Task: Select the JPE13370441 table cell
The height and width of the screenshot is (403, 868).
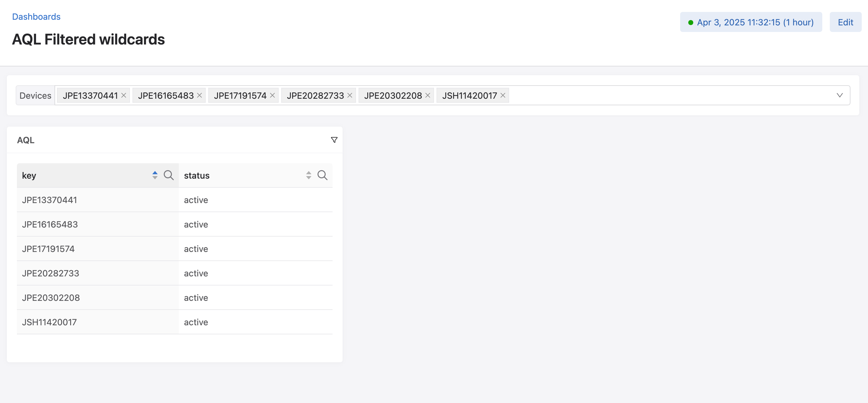Action: (x=98, y=200)
